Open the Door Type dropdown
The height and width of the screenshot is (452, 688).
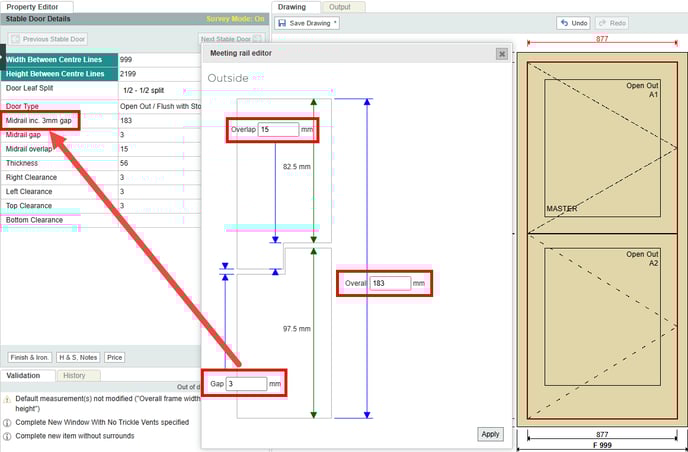point(158,105)
